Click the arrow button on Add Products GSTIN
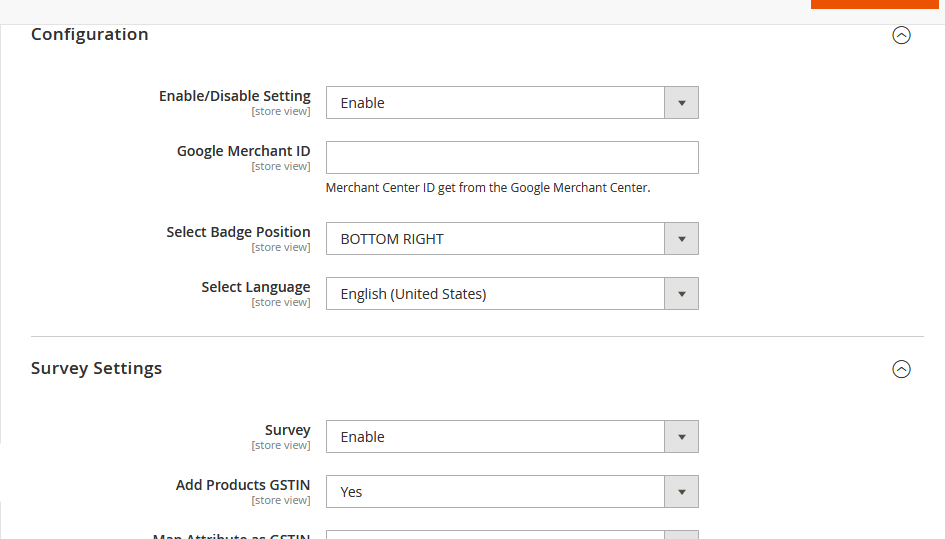The width and height of the screenshot is (945, 539). point(681,492)
